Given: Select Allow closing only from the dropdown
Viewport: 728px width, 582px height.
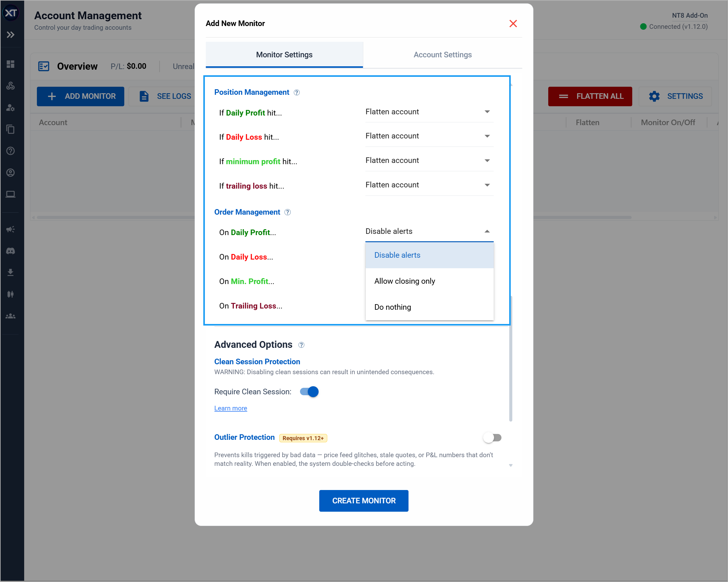Looking at the screenshot, I should click(x=404, y=281).
